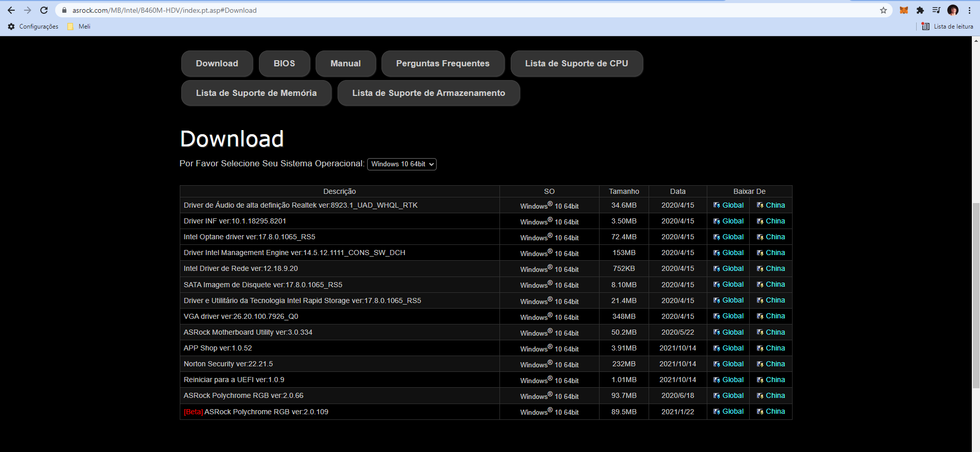
Task: Download Reiniciar para a UEFI from China
Action: click(771, 380)
